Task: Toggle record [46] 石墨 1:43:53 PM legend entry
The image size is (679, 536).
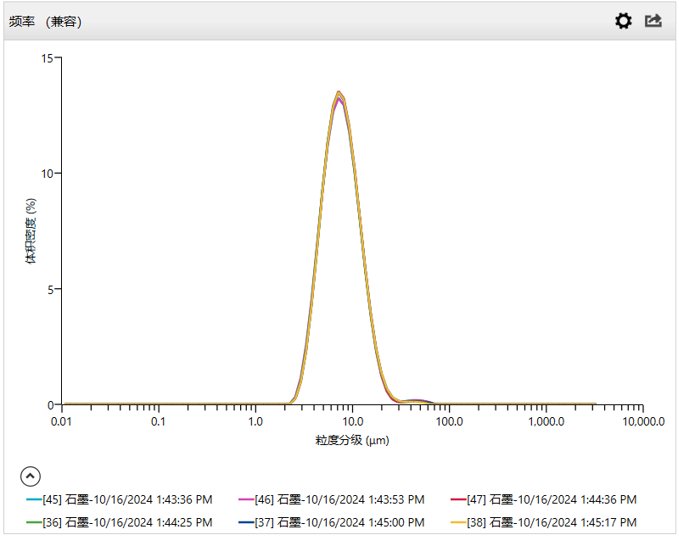Action: (340, 499)
